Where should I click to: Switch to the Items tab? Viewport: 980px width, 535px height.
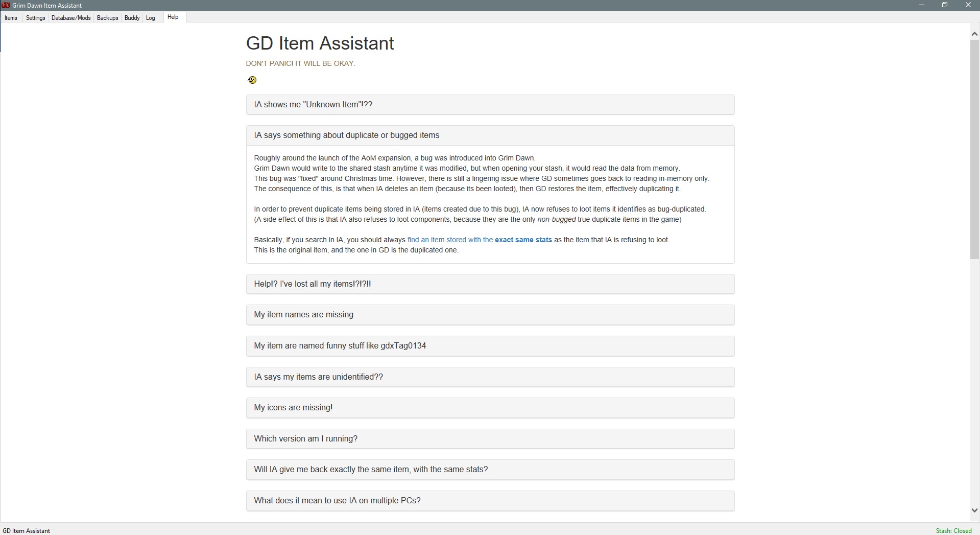tap(11, 18)
